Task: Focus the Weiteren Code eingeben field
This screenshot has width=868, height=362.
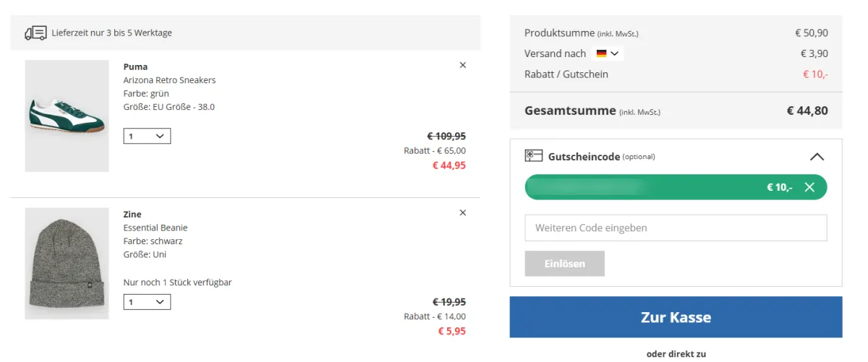Action: (676, 228)
